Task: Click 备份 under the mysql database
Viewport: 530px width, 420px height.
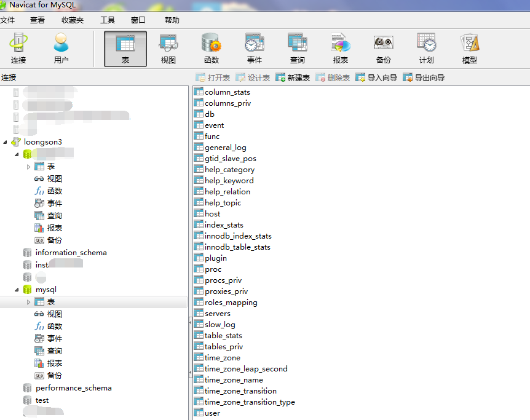Action: pyautogui.click(x=55, y=375)
